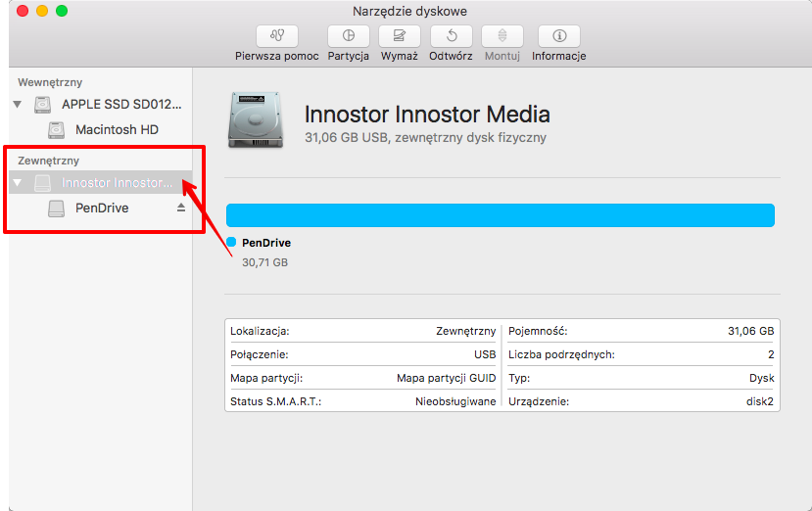The image size is (812, 511).
Task: Click the PenDrive label under capacity bar
Action: tap(266, 243)
